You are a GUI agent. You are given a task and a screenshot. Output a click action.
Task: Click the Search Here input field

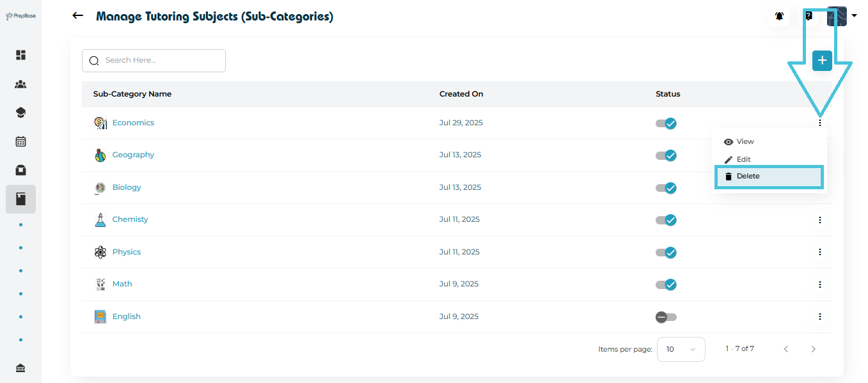pyautogui.click(x=160, y=61)
